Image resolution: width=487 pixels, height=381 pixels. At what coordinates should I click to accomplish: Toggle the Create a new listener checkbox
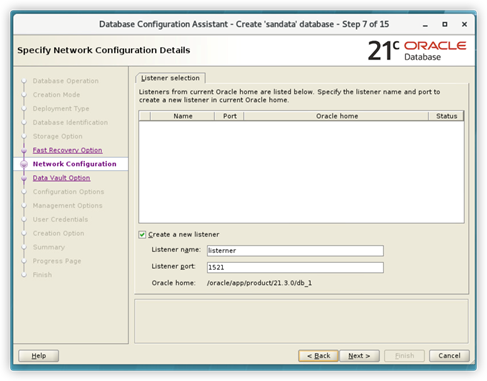142,235
